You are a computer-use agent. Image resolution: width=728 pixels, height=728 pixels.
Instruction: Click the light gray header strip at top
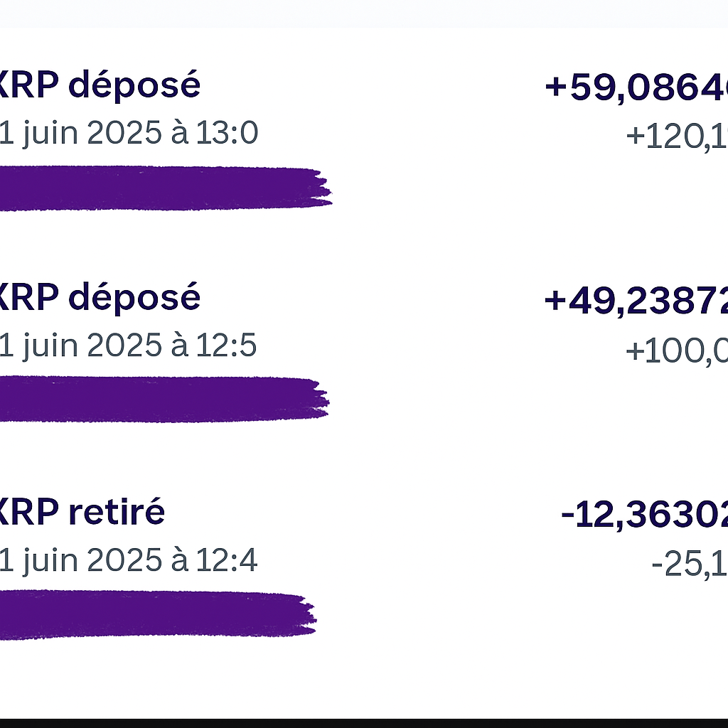pos(364,13)
